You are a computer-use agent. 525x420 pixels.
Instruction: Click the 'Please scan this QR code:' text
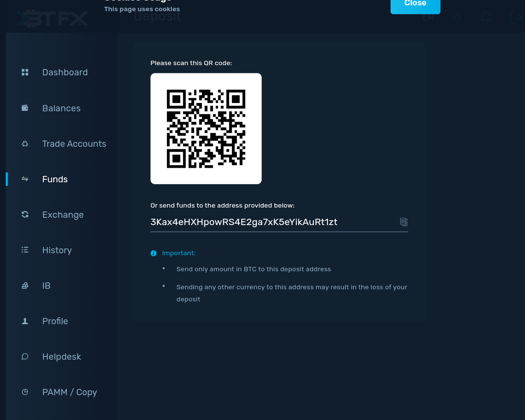point(191,63)
